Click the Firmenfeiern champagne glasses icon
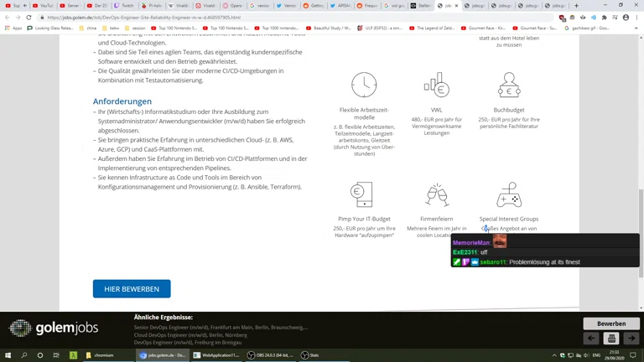Image resolution: width=644 pixels, height=362 pixels. coord(437,194)
